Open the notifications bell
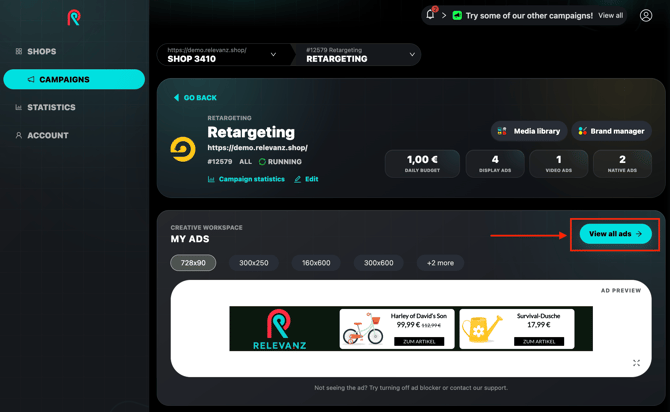The image size is (670, 412). (431, 15)
